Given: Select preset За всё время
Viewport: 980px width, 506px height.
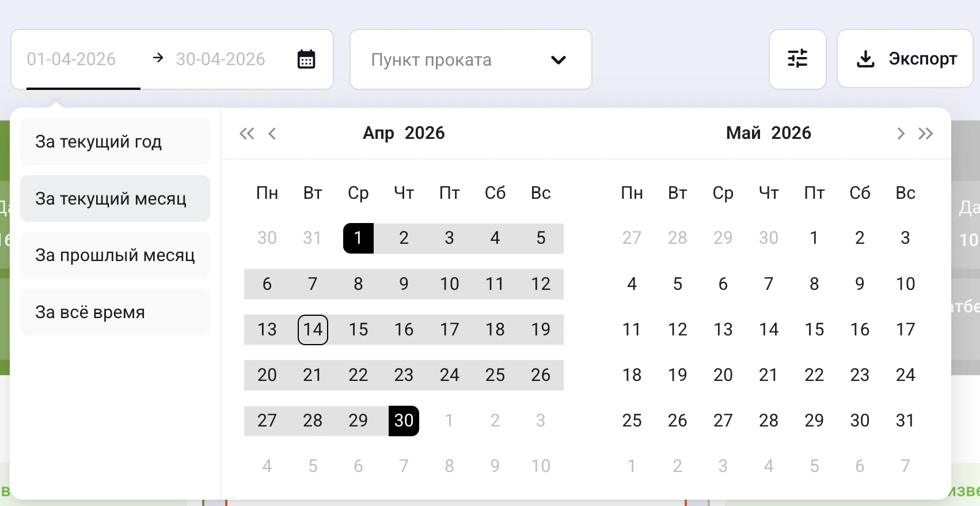Looking at the screenshot, I should tap(115, 312).
